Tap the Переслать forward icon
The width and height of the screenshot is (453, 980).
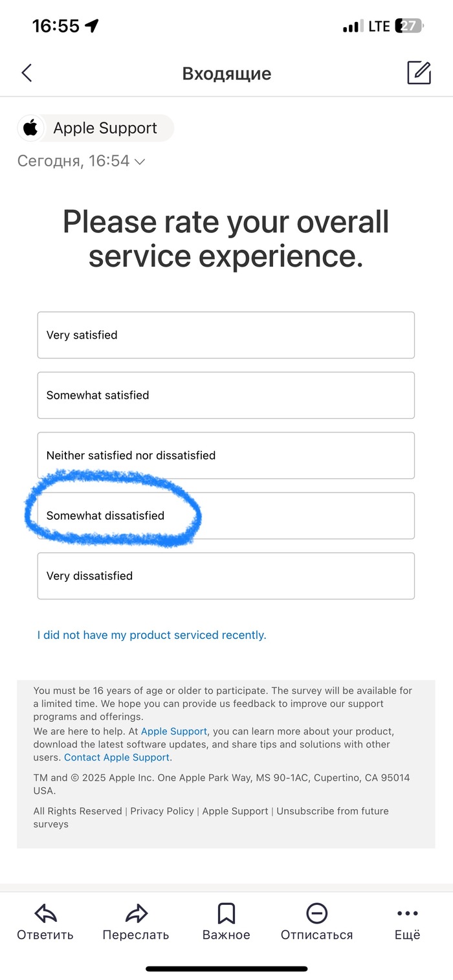tap(136, 913)
